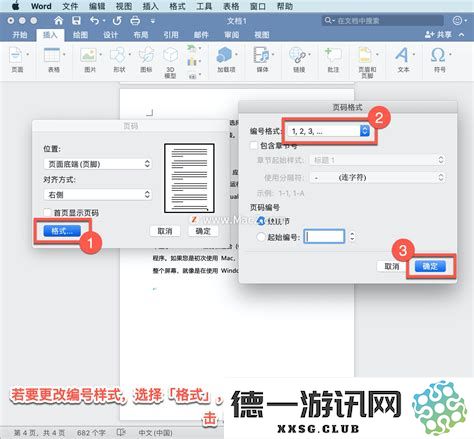Open the 编辑 menu in the menu bar
Viewport: 474px width, 439px height.
(97, 6)
